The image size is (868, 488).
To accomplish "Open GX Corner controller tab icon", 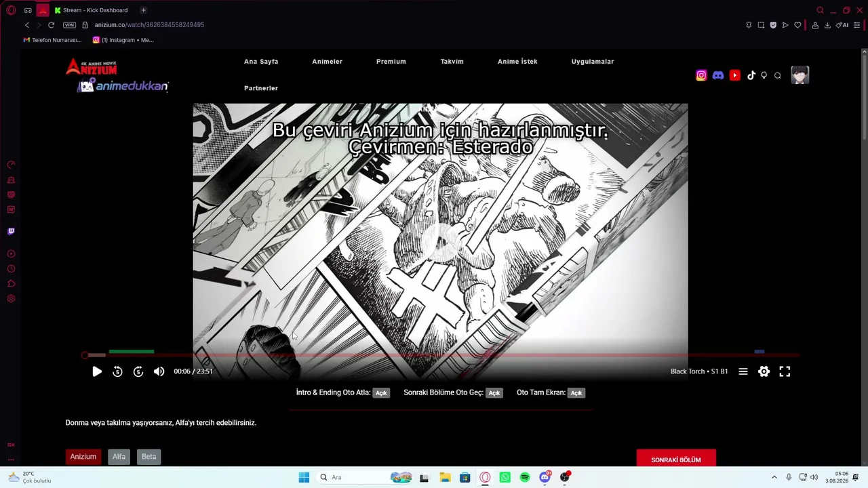I will (28, 10).
